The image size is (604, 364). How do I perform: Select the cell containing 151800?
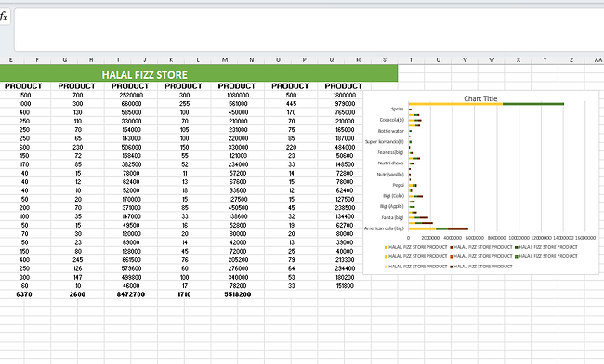pyautogui.click(x=345, y=285)
